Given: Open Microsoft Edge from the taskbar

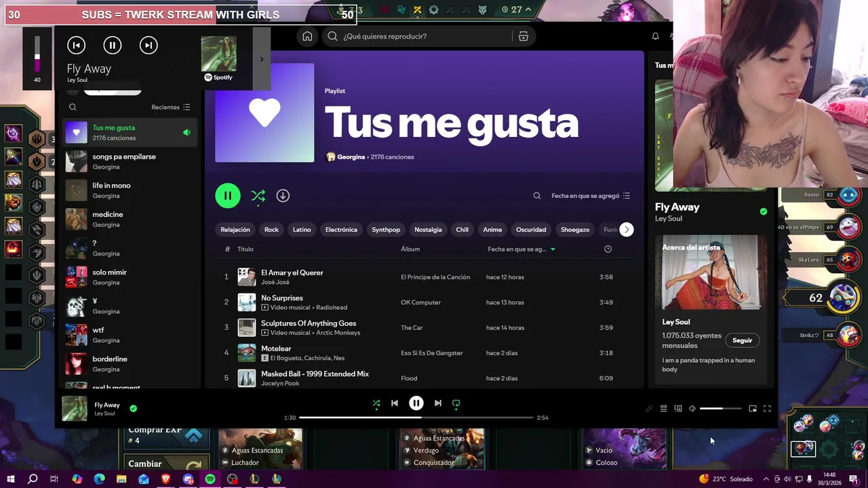Looking at the screenshot, I should (x=99, y=479).
